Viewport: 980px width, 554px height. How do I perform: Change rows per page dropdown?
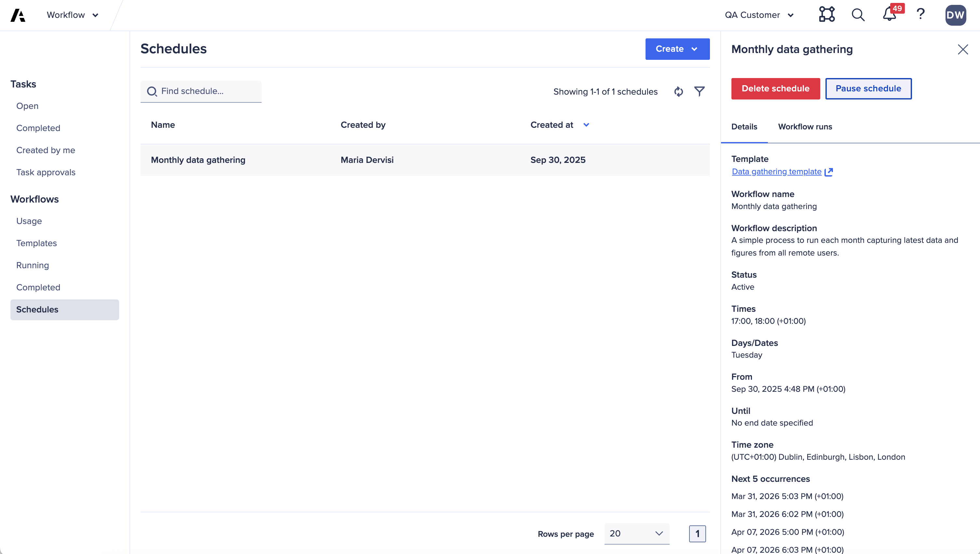636,534
